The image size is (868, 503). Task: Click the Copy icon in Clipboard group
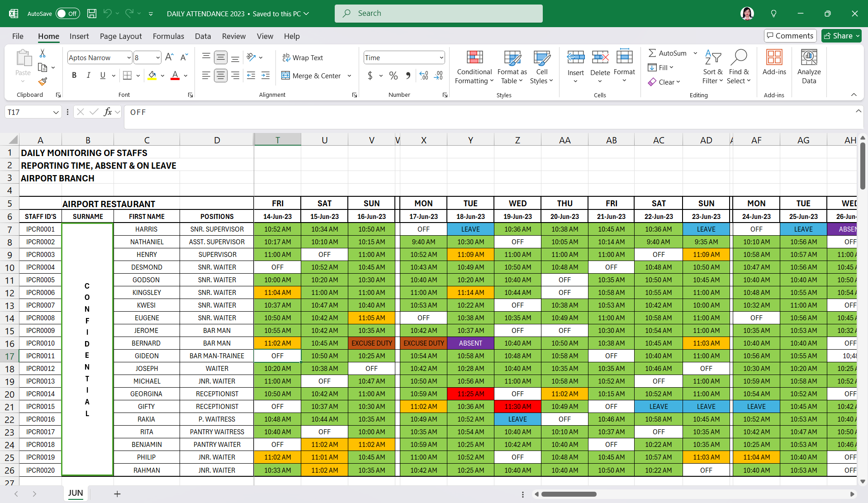tap(43, 67)
